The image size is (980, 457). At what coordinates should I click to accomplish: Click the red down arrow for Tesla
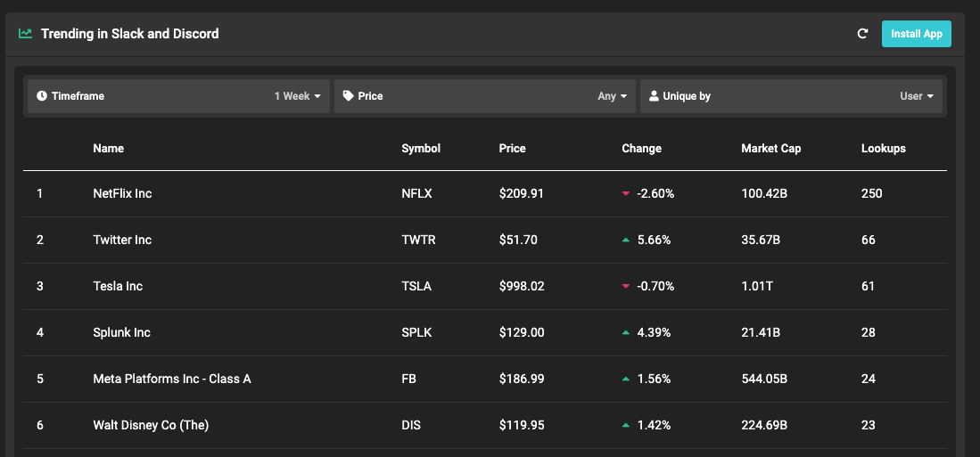click(x=626, y=287)
